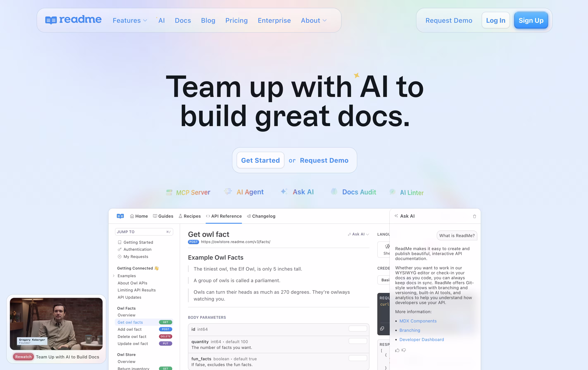Expand the Examples section in sidebar
Viewport: 588px width, 370px height.
point(114,276)
